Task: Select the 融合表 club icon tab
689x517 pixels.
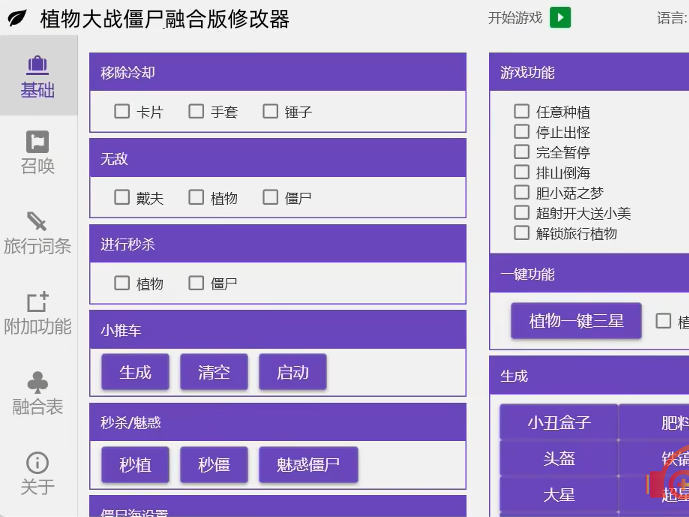Action: coord(38,393)
